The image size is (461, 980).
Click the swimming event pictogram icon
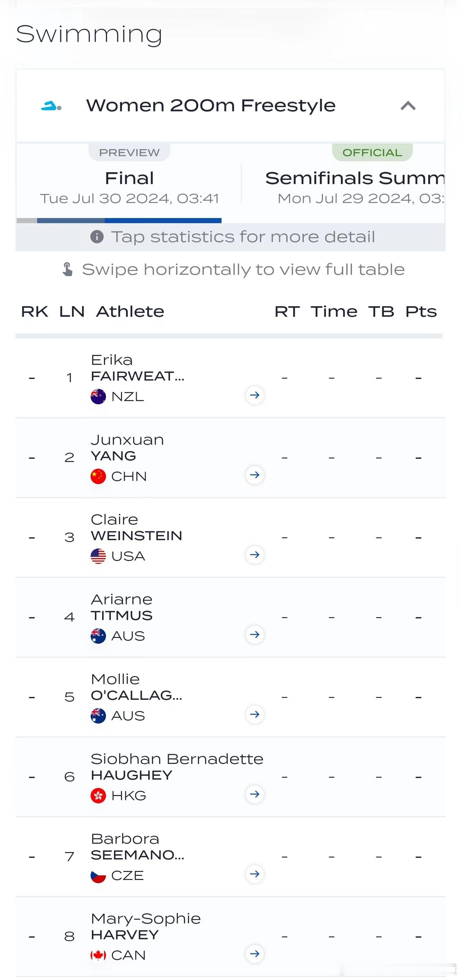click(x=51, y=106)
